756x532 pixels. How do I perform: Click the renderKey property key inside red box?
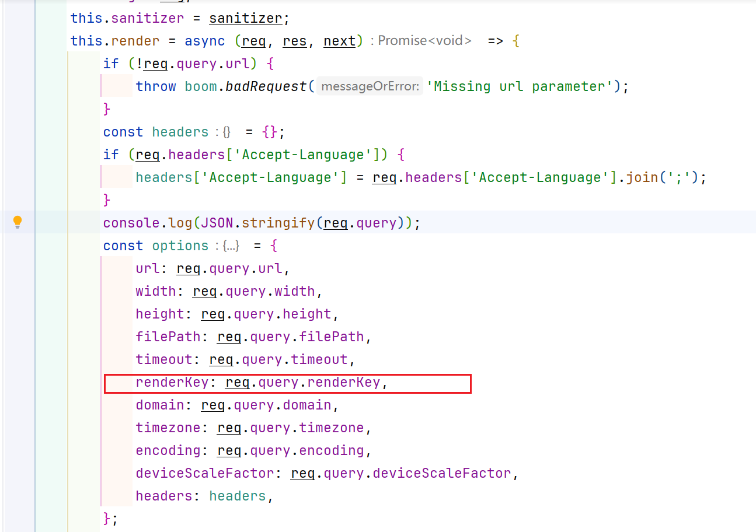[172, 383]
